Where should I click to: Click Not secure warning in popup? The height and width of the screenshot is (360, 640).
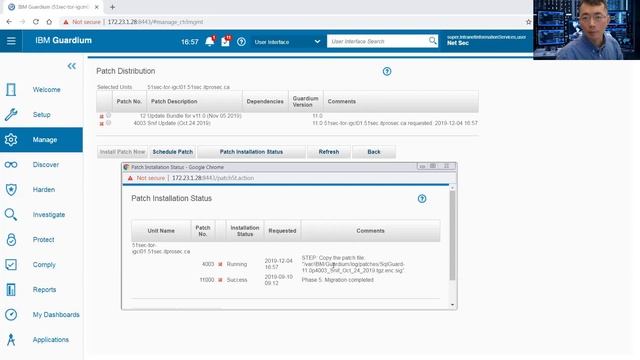pyautogui.click(x=151, y=178)
